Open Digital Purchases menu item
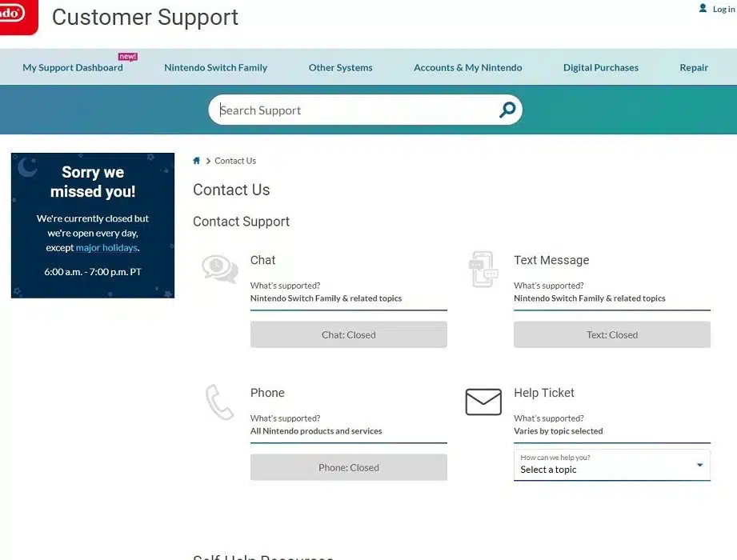Screen dimensions: 737x560 coord(600,68)
